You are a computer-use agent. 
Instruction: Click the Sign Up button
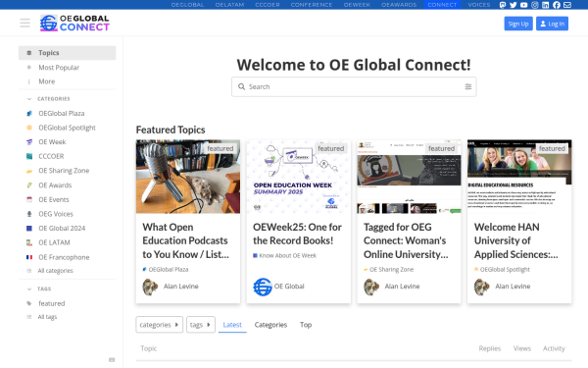pos(518,24)
